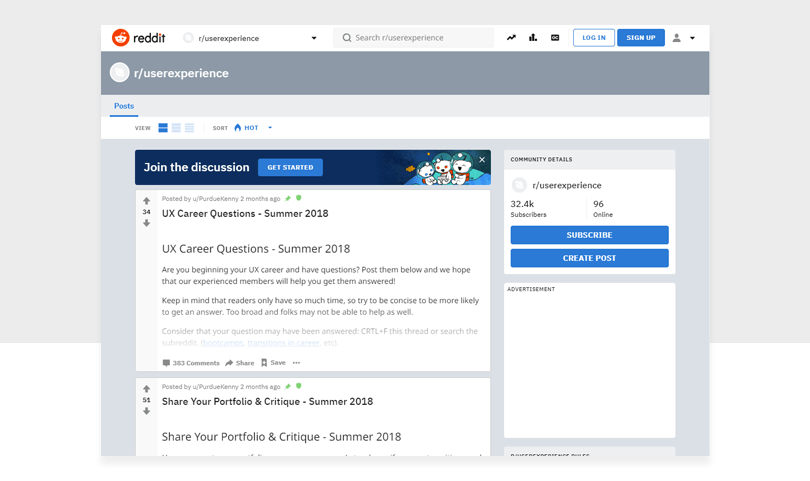This screenshot has width=810, height=481.
Task: Save the UX Career Questions post
Action: (273, 363)
